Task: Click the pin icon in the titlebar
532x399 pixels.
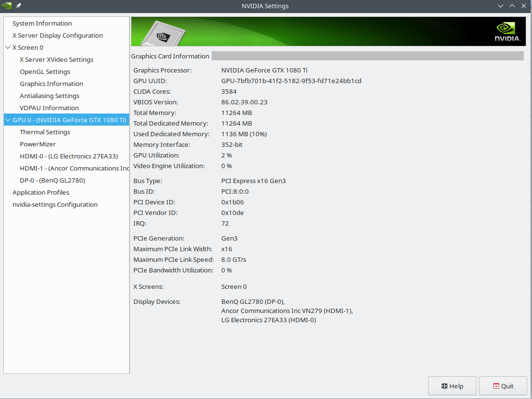Action: pos(17,6)
